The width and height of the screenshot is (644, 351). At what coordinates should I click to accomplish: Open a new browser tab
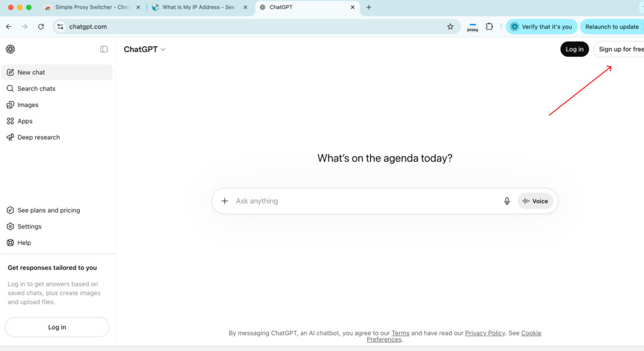pos(369,8)
